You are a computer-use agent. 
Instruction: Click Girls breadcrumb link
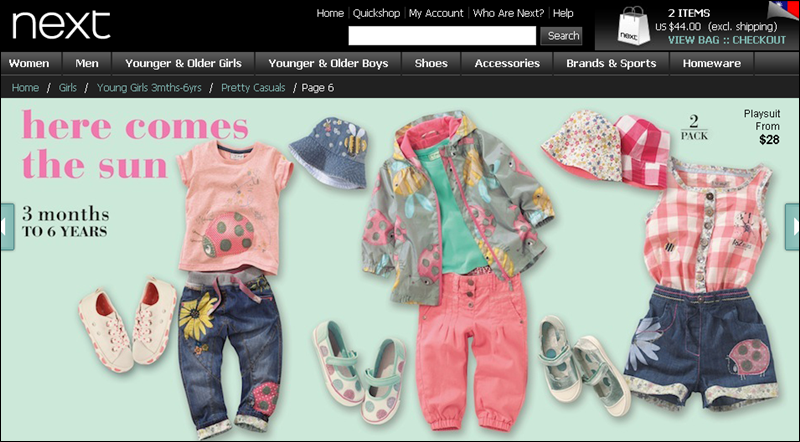67,88
